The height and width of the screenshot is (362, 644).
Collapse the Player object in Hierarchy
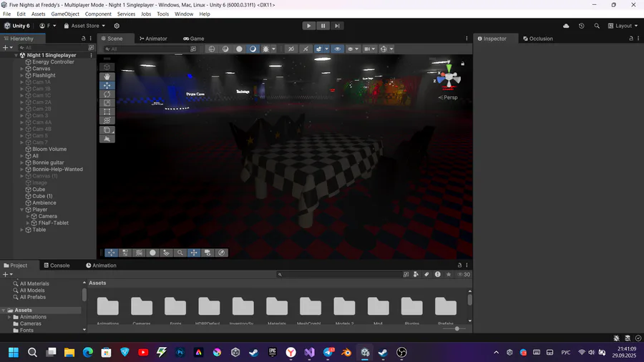(21, 210)
